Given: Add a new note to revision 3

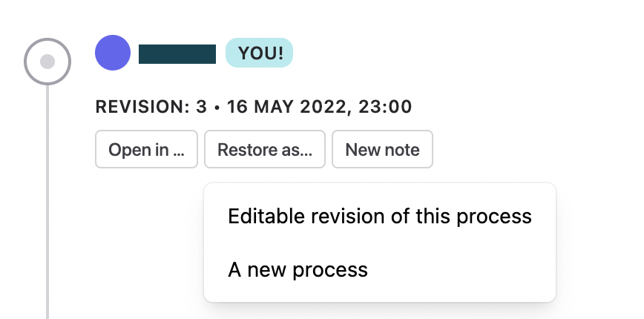Looking at the screenshot, I should (x=382, y=149).
